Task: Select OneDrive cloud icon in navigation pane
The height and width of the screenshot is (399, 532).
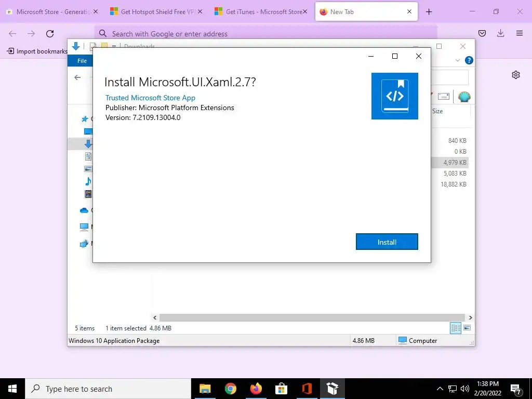Action: pos(84,210)
